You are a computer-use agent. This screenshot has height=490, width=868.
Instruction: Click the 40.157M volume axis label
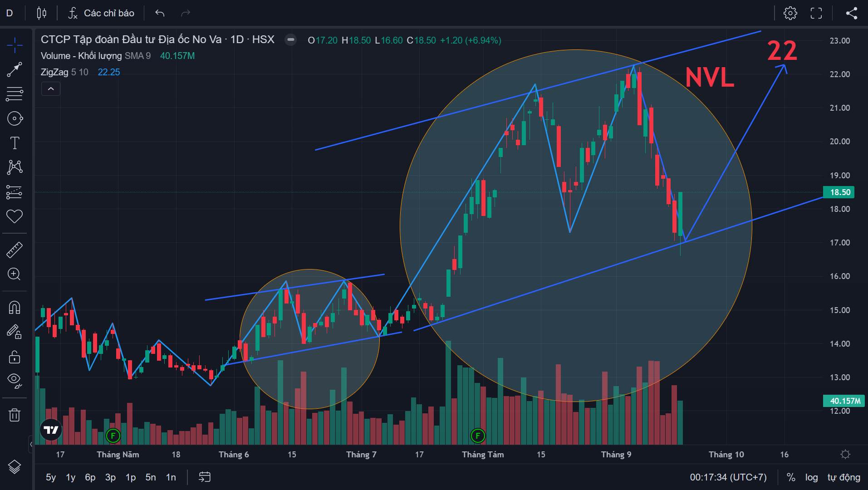click(843, 401)
